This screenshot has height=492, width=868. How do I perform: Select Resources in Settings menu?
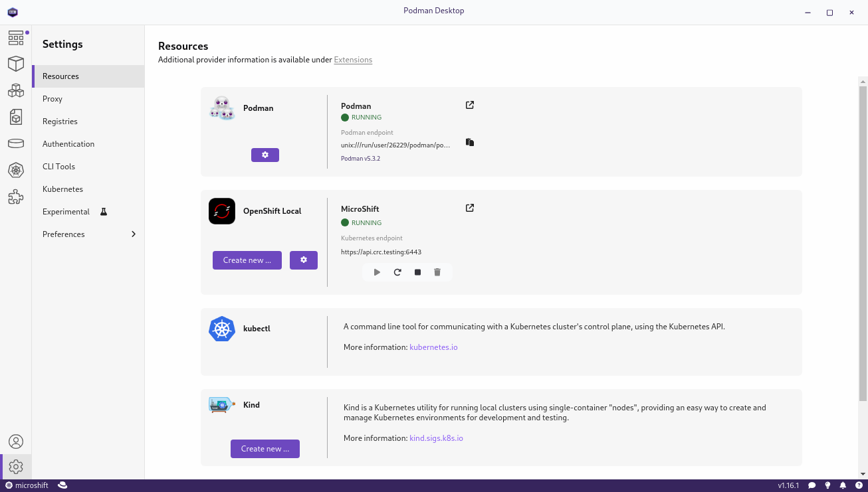[x=88, y=76]
